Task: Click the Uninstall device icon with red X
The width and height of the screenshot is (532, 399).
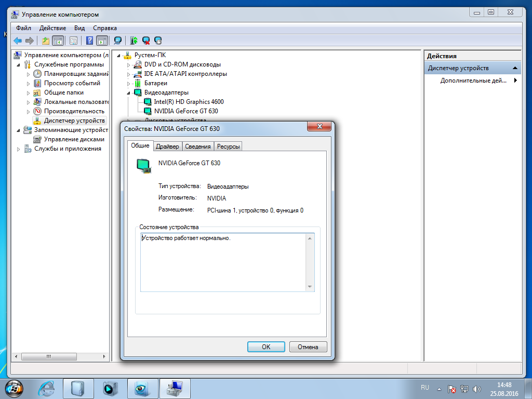Action: [146, 41]
